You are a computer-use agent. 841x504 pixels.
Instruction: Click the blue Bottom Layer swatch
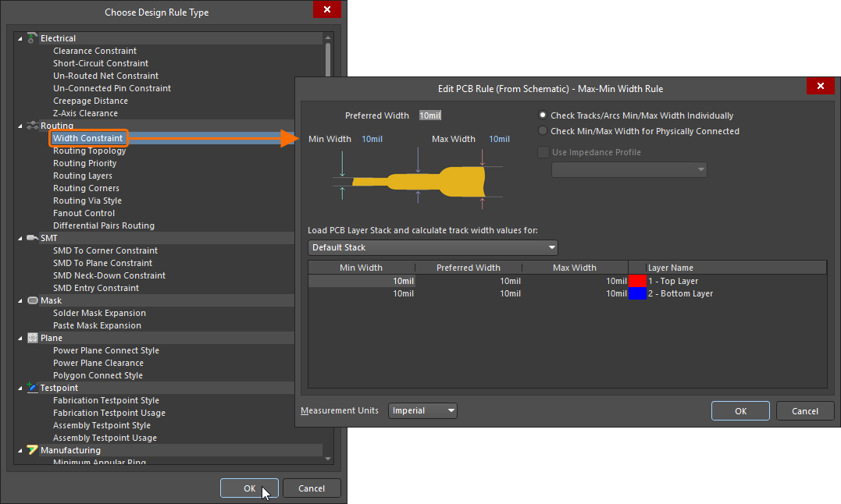pyautogui.click(x=638, y=293)
